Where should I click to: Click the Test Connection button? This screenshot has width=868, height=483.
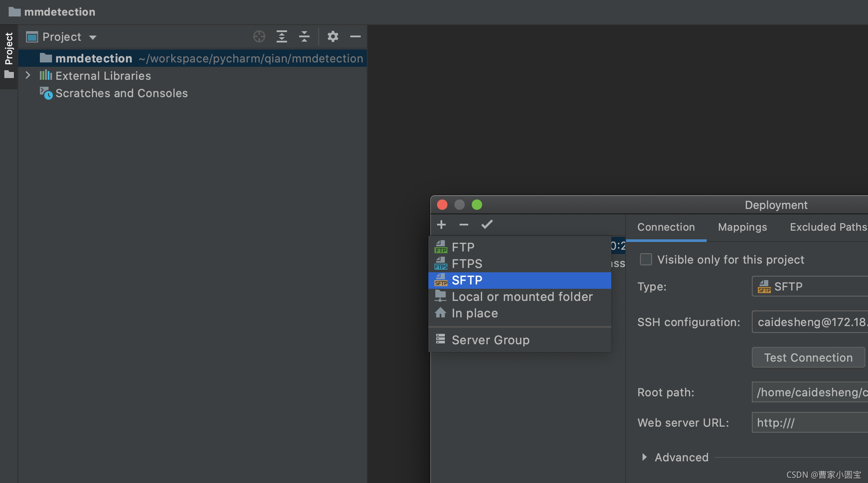click(808, 358)
